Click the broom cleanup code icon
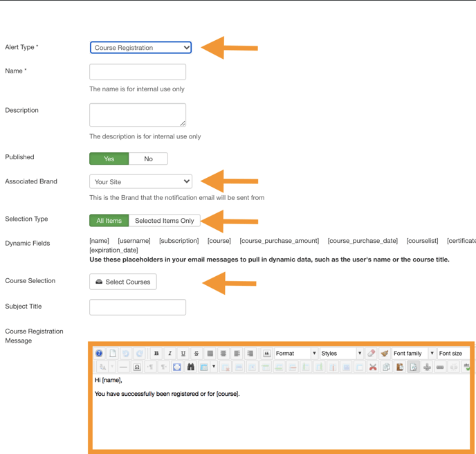Viewport: 476px width, 454px height. tap(384, 354)
